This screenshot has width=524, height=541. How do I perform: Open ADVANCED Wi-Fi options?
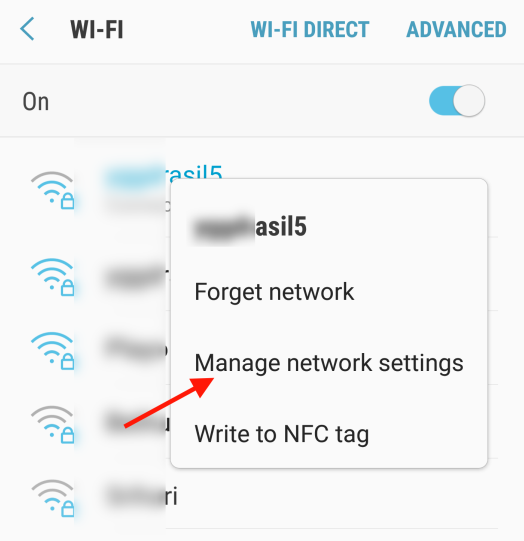[x=456, y=29]
